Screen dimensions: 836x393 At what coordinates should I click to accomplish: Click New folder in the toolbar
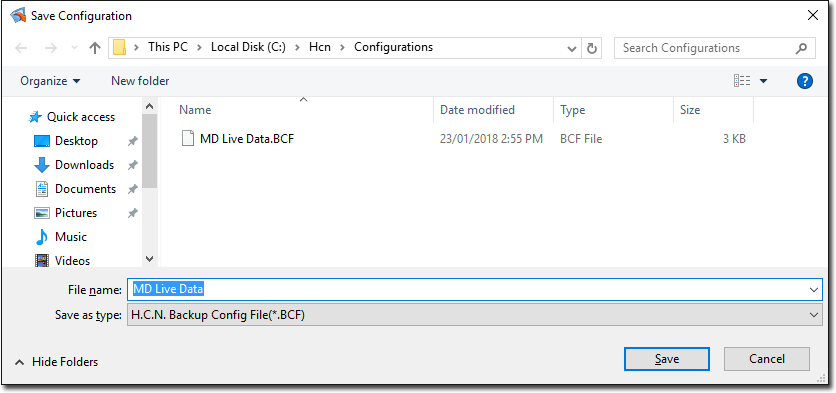point(140,81)
